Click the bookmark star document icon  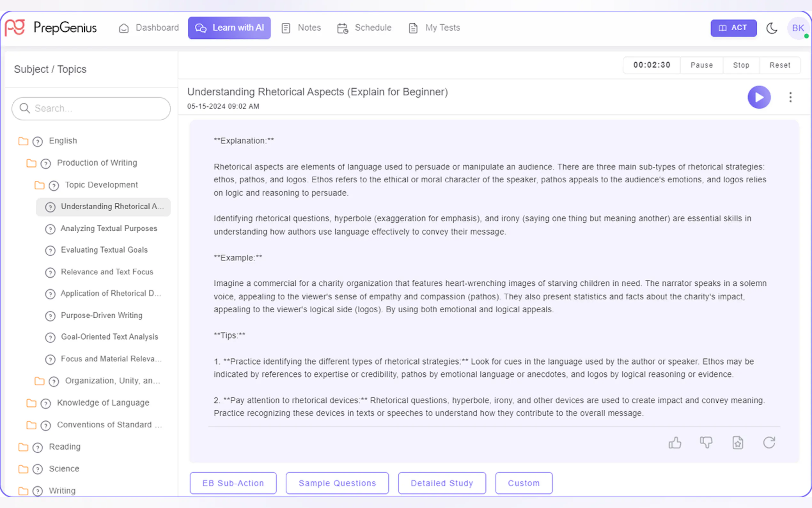click(738, 442)
